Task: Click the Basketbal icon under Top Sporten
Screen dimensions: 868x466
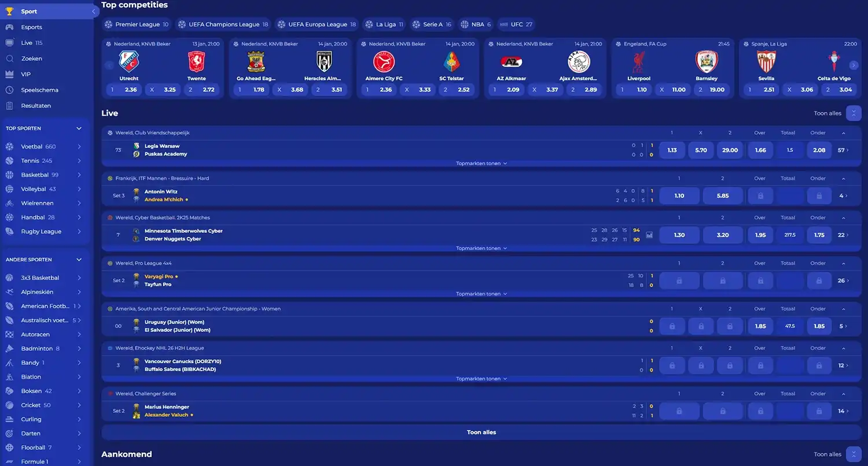Action: [x=9, y=175]
